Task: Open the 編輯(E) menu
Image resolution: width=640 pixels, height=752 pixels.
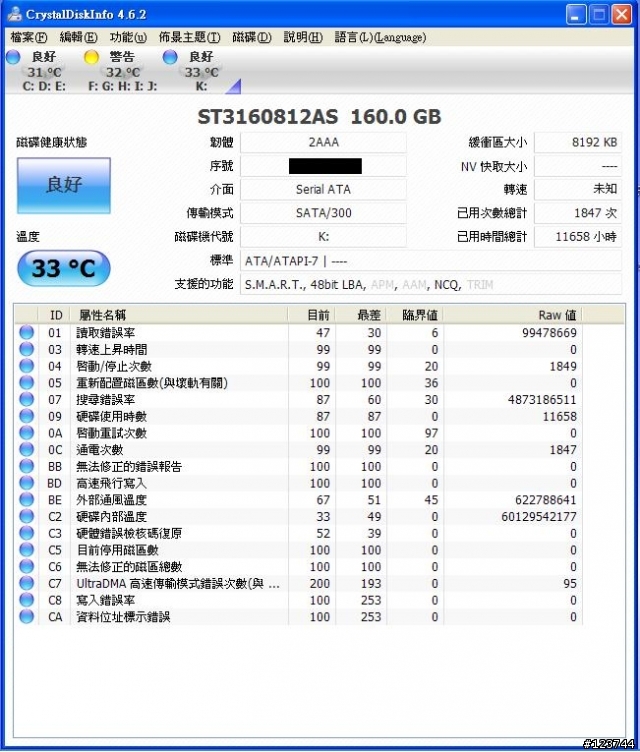Action: (x=78, y=37)
